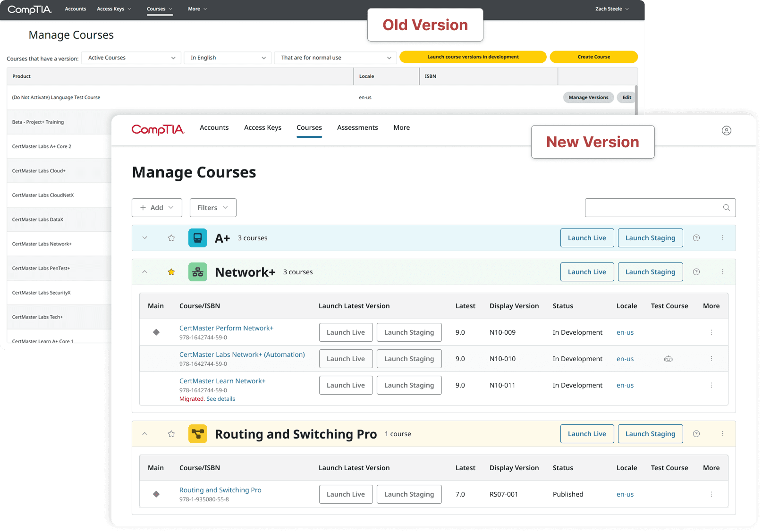Click Create Course button in old version
762x532 pixels.
click(594, 57)
